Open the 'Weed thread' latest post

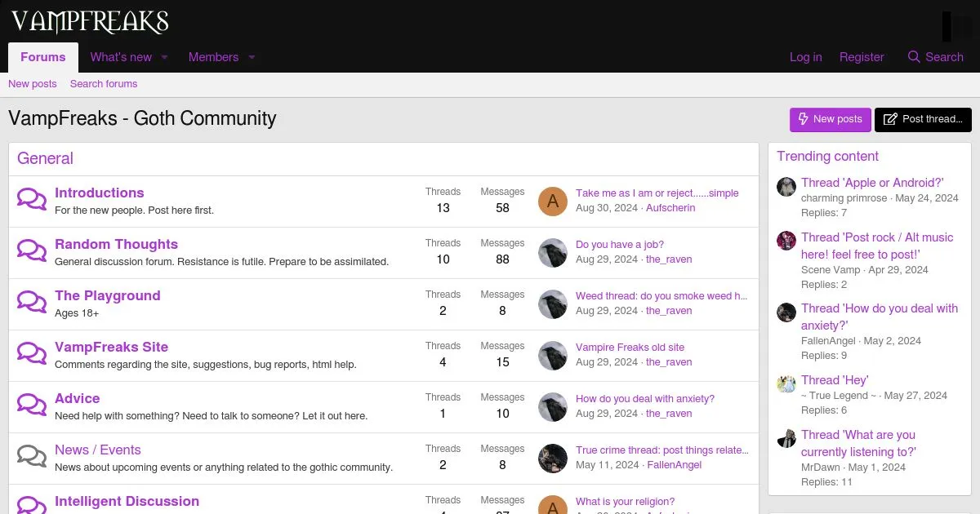[661, 296]
